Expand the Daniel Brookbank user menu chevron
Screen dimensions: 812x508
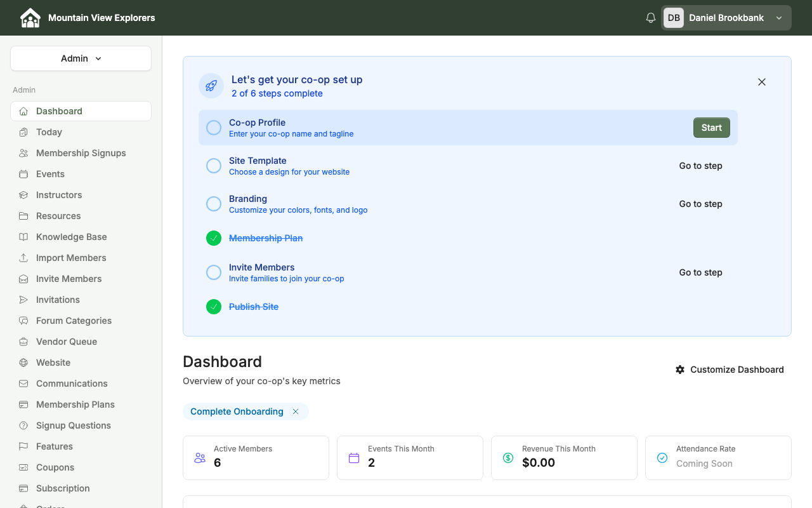779,18
